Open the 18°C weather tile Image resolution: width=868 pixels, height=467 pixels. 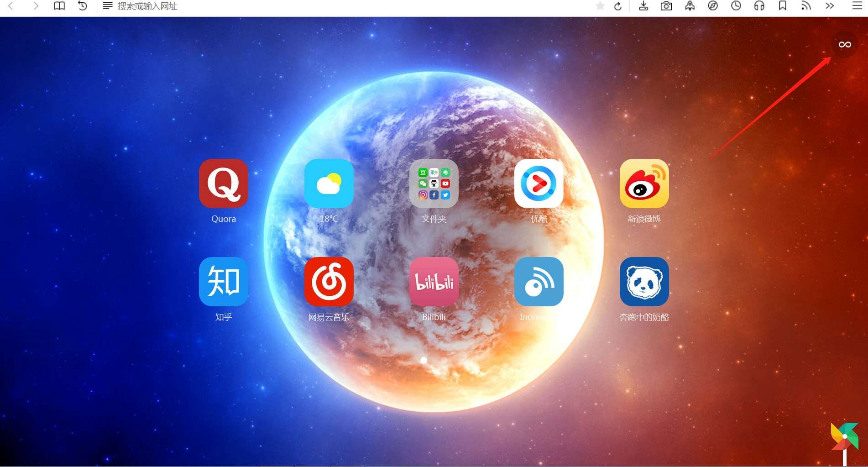tap(329, 184)
